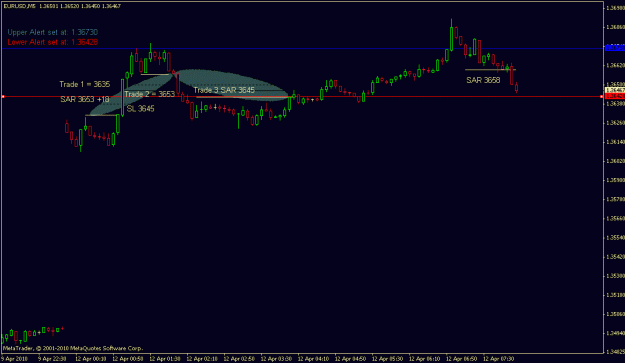This screenshot has width=625, height=363.
Task: Click the '12 Apr 02:50' time axis label
Action: pyautogui.click(x=239, y=359)
